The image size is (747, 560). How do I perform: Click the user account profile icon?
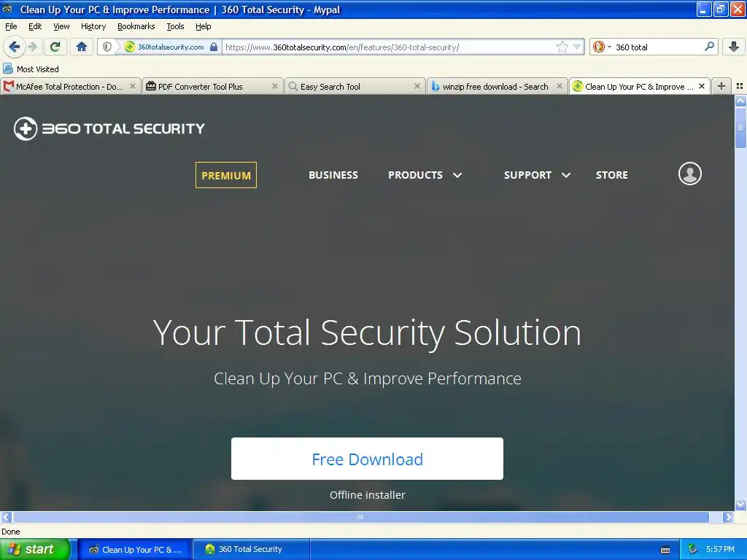click(x=690, y=174)
